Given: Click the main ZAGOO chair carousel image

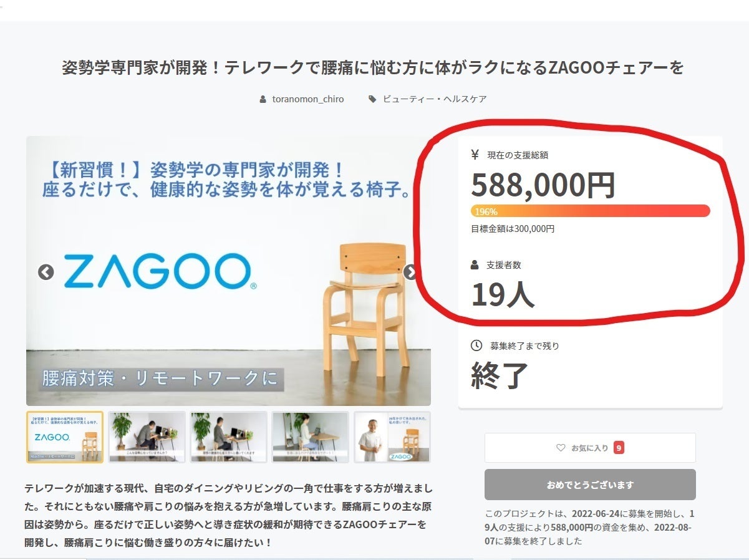Looking at the screenshot, I should [x=228, y=271].
